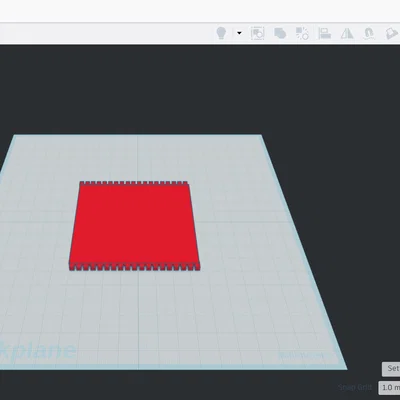
Task: Click the Align tool icon
Action: point(324,33)
